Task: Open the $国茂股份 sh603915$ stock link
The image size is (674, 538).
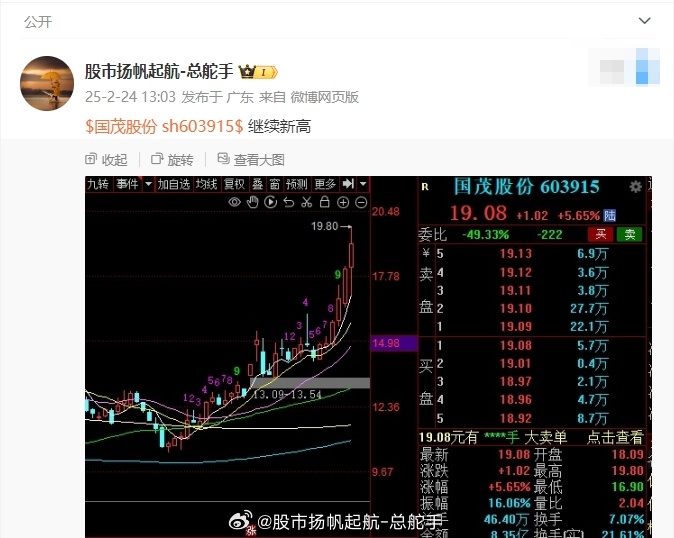Action: tap(164, 126)
